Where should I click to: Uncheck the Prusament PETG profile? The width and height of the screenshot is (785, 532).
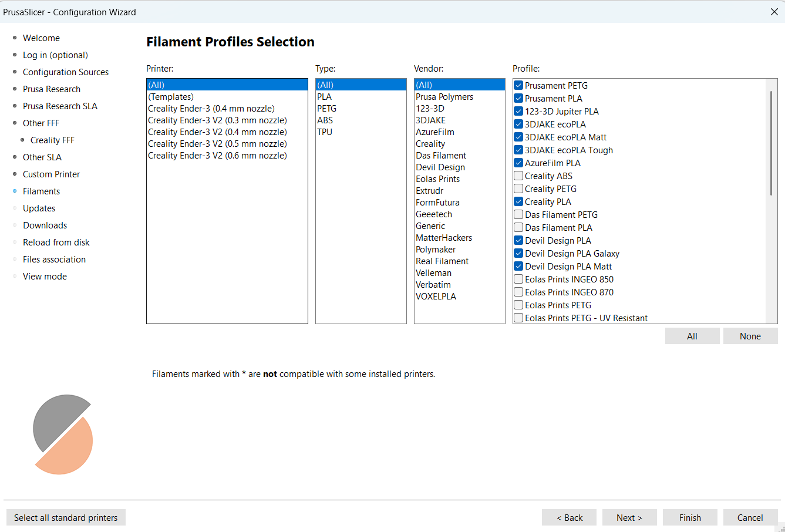[518, 86]
